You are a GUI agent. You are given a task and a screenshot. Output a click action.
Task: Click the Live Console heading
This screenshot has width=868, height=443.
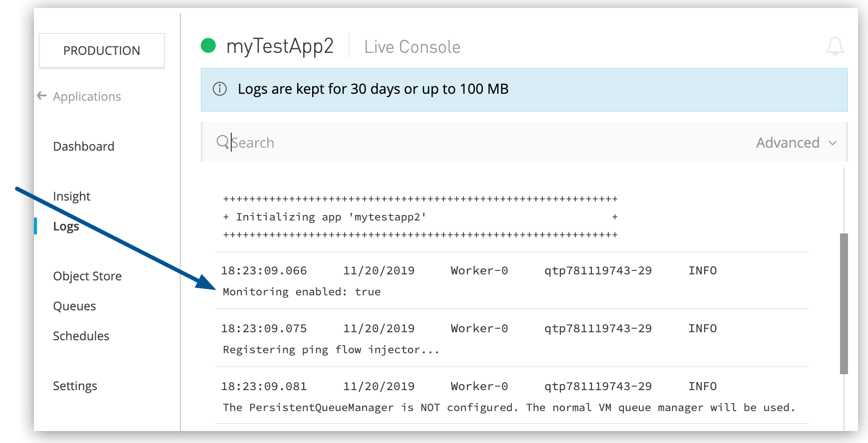point(412,47)
